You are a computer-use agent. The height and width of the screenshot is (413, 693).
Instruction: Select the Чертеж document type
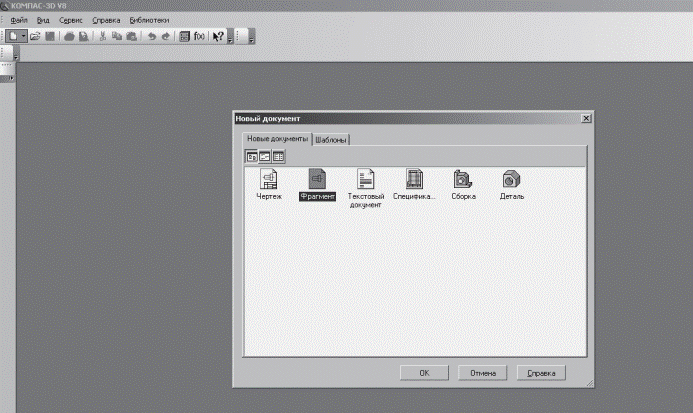[x=269, y=185]
